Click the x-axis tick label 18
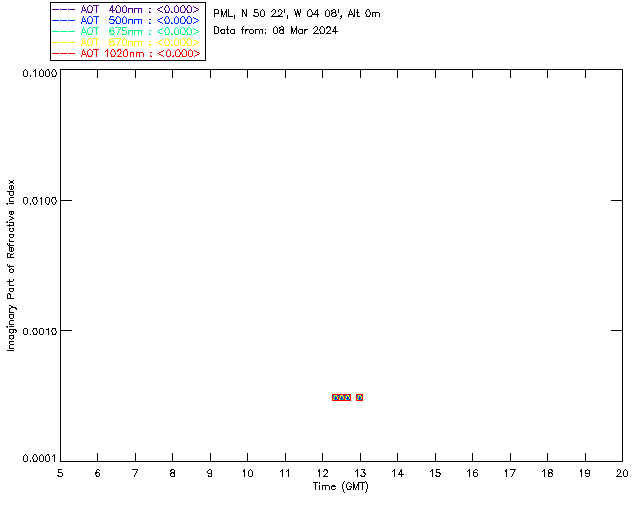This screenshot has width=640, height=512. (x=547, y=473)
